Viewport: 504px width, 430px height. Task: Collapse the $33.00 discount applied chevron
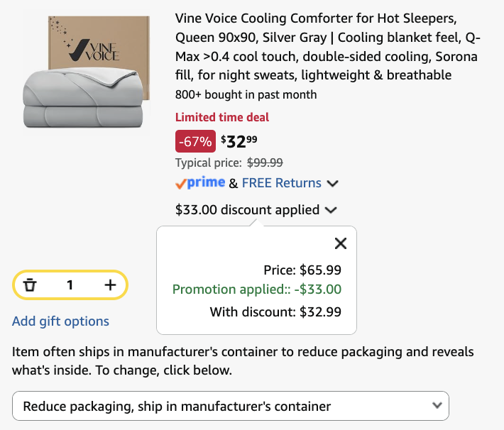click(x=331, y=210)
